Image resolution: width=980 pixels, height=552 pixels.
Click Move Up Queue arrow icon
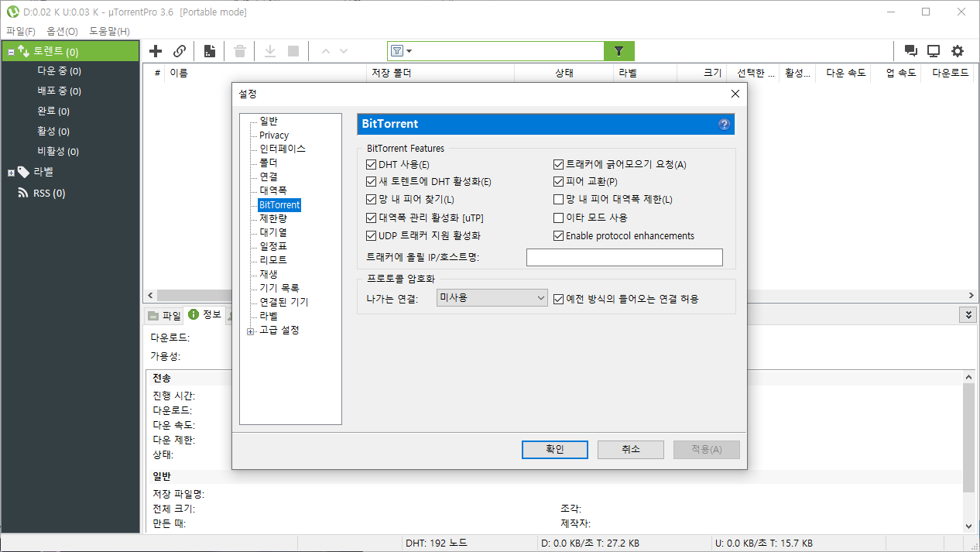click(x=325, y=51)
